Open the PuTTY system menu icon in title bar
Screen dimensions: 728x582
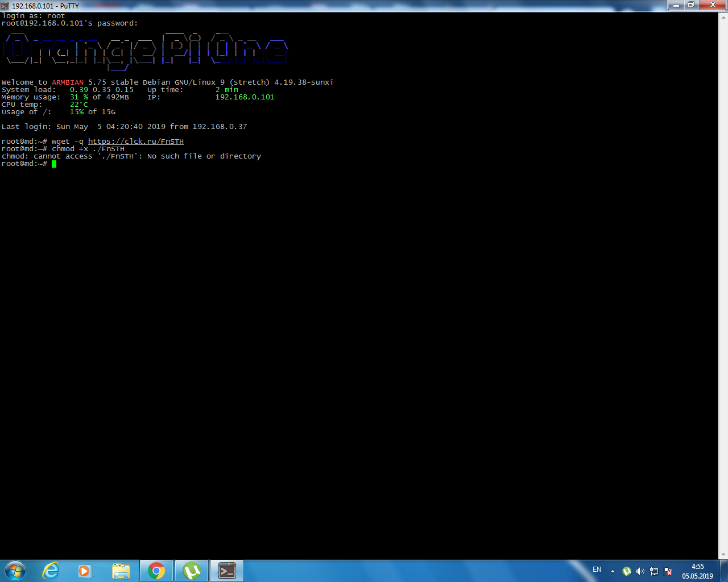pyautogui.click(x=5, y=6)
